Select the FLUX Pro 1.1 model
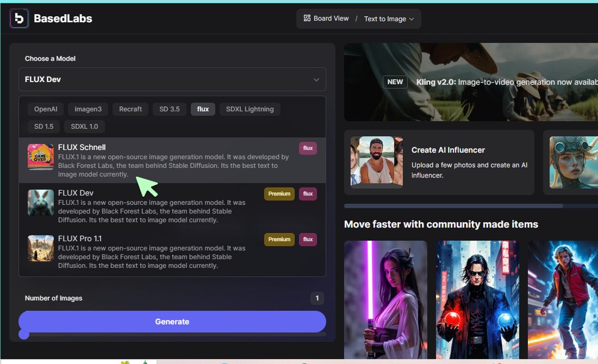The width and height of the screenshot is (598, 364). (172, 252)
